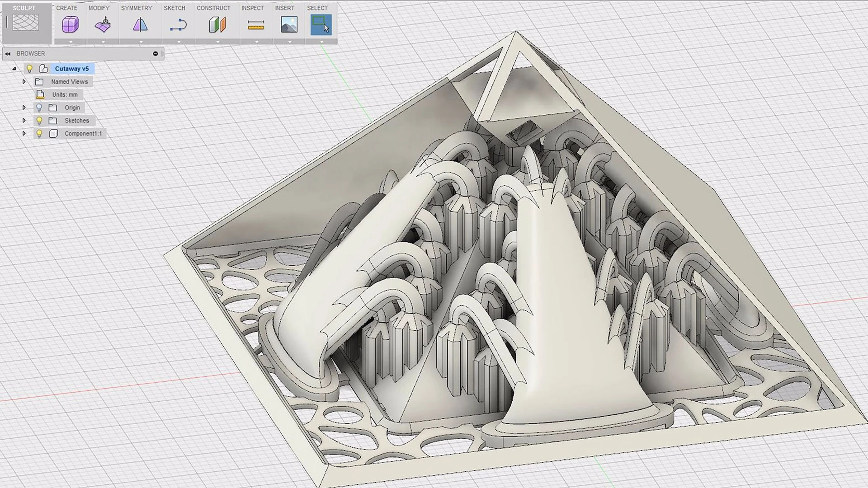This screenshot has width=868, height=488.
Task: Select the Create box form icon
Action: coord(70,24)
